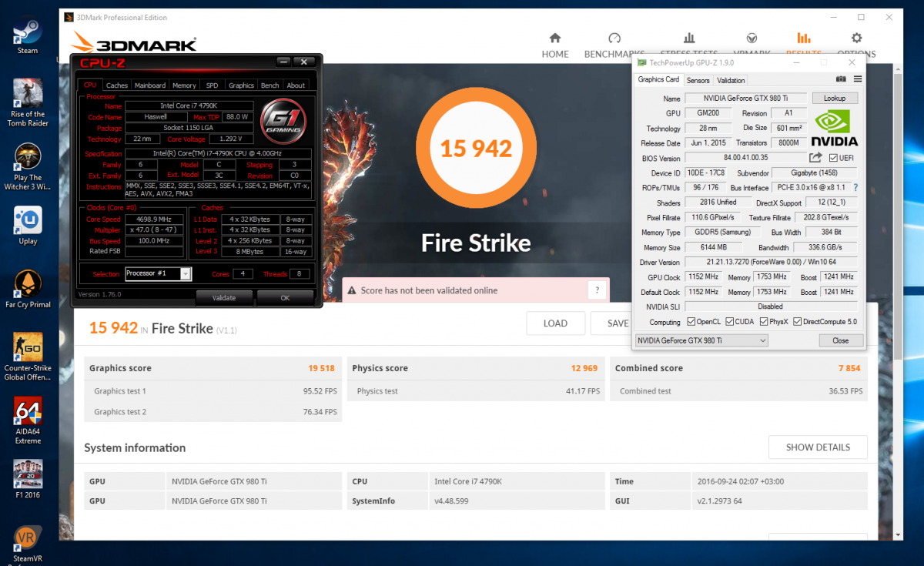Click the LOAD button in 3DMark
Screen dimensions: 924x566
click(x=555, y=323)
